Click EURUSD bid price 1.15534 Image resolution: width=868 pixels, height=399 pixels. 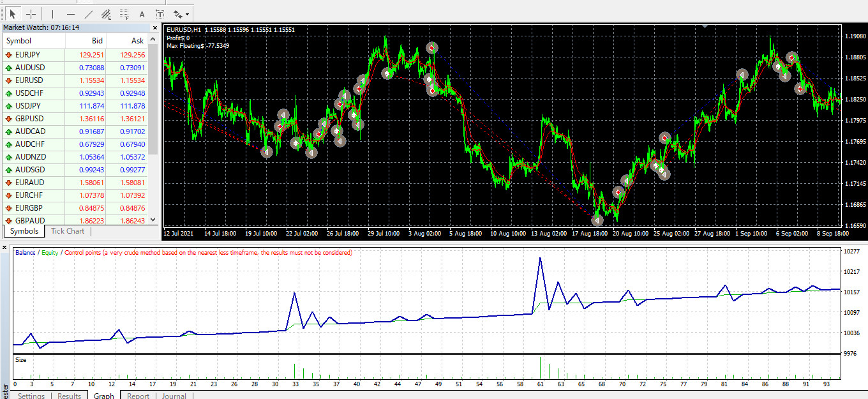click(x=91, y=80)
